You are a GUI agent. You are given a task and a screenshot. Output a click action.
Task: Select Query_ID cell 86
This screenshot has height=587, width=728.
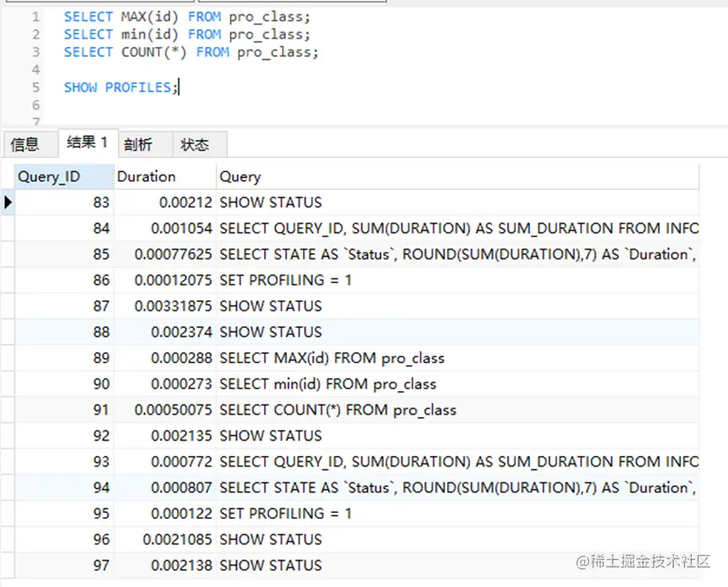pos(64,280)
